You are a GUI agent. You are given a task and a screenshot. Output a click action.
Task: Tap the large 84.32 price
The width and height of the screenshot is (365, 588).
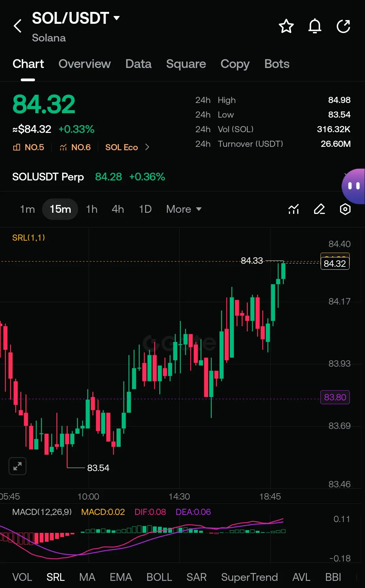pos(44,104)
